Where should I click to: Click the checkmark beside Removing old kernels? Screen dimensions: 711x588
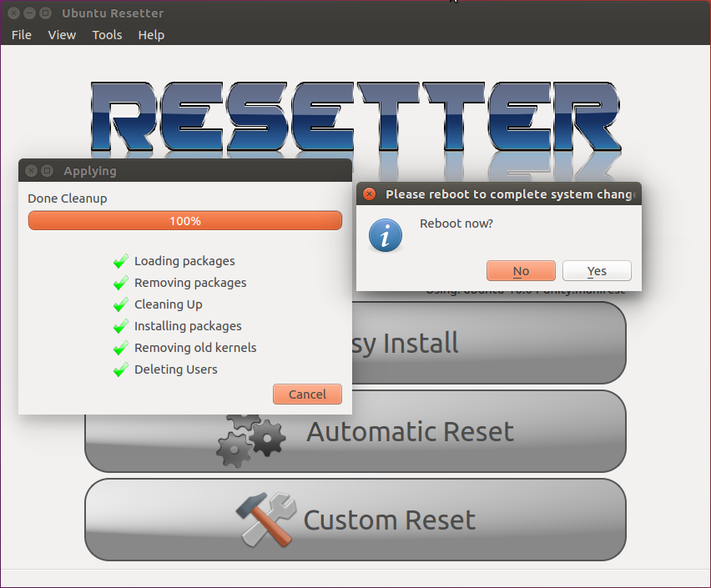(x=121, y=348)
